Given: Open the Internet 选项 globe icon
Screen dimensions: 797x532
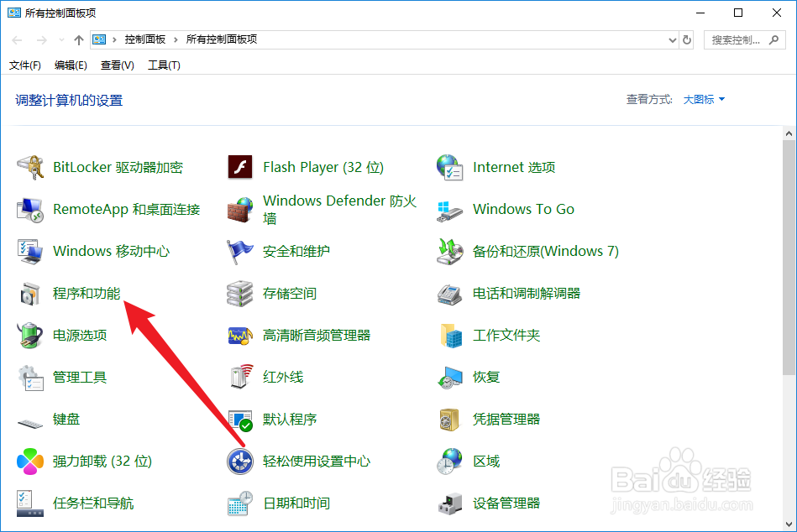Looking at the screenshot, I should pos(450,168).
